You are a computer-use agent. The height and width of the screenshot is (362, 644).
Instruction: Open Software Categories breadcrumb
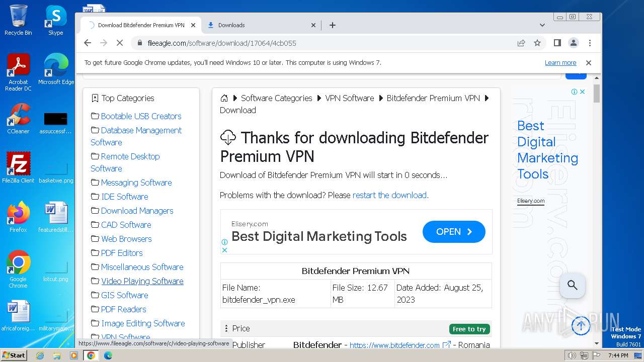tap(276, 98)
